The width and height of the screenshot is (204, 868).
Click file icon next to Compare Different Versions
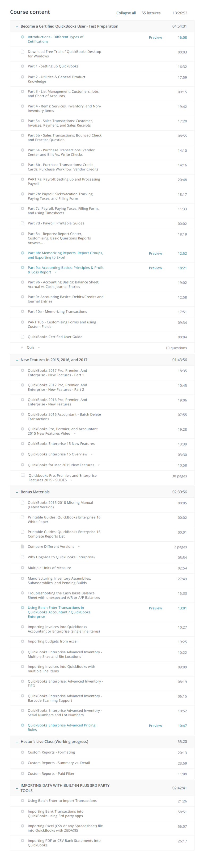point(23,547)
